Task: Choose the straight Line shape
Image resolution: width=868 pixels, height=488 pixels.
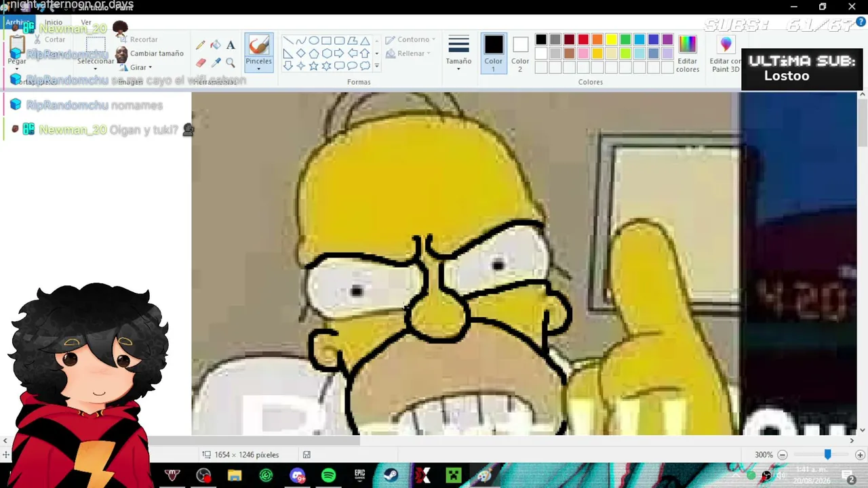Action: pos(288,41)
